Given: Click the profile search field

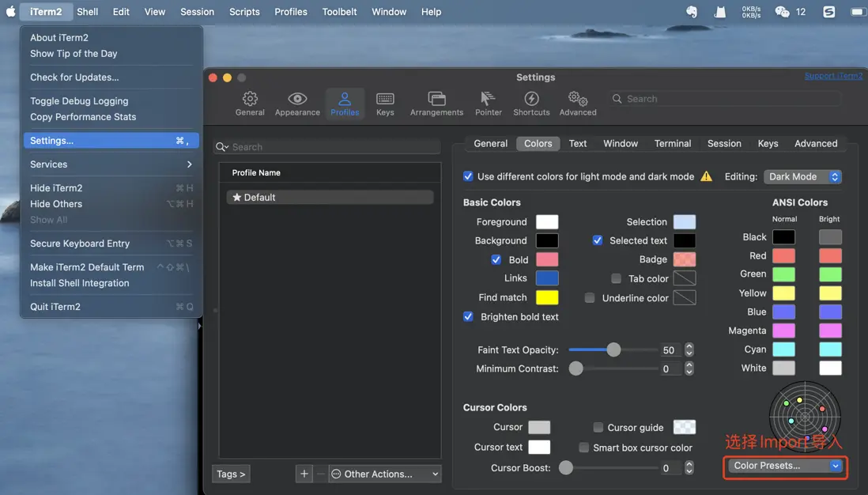Looking at the screenshot, I should point(328,147).
